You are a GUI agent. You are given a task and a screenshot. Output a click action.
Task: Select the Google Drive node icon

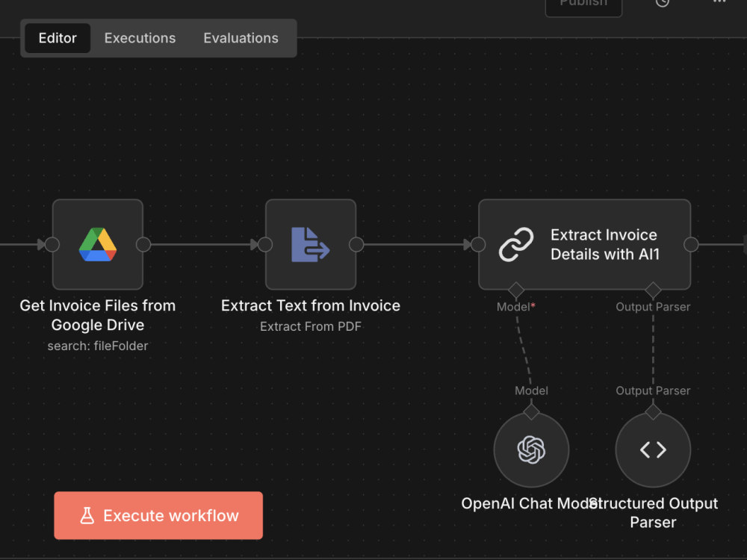(x=98, y=245)
